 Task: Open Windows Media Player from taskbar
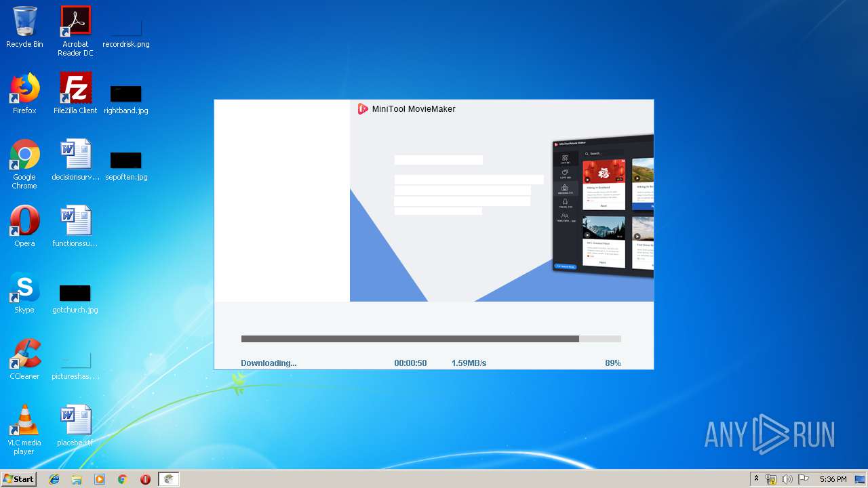point(100,479)
